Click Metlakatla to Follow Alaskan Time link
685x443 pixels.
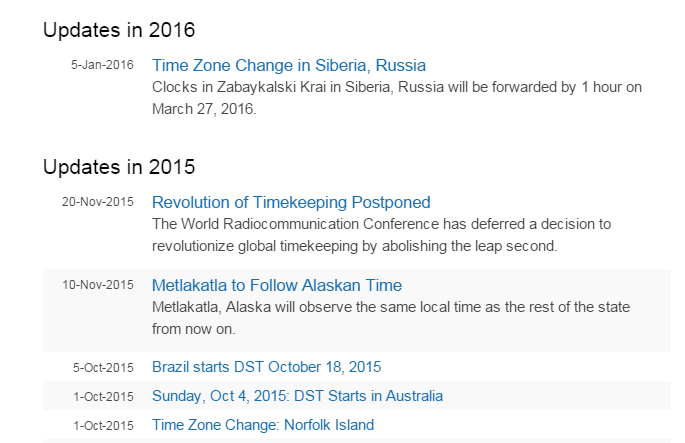[x=277, y=285]
